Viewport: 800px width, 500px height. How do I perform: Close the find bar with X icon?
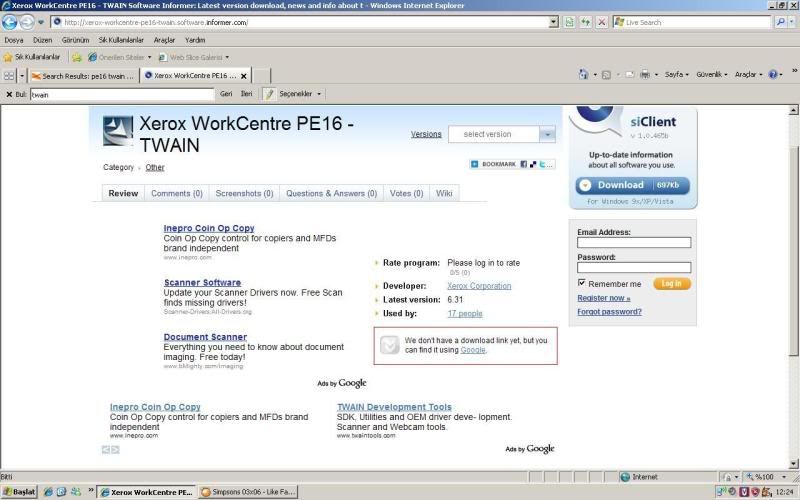(9, 94)
